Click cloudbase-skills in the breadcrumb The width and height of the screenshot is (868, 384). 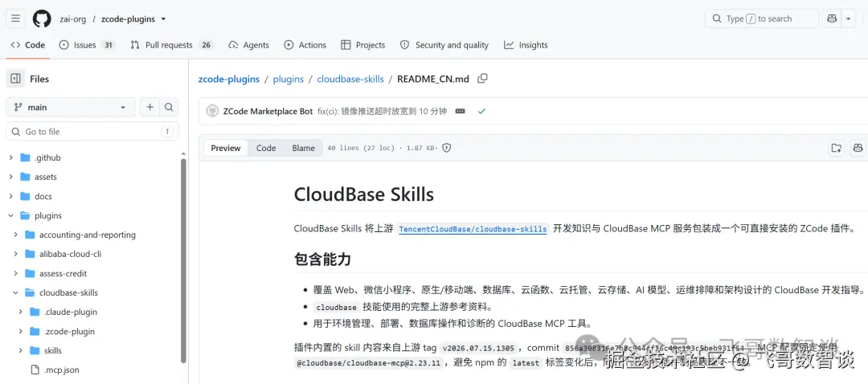[x=350, y=79]
